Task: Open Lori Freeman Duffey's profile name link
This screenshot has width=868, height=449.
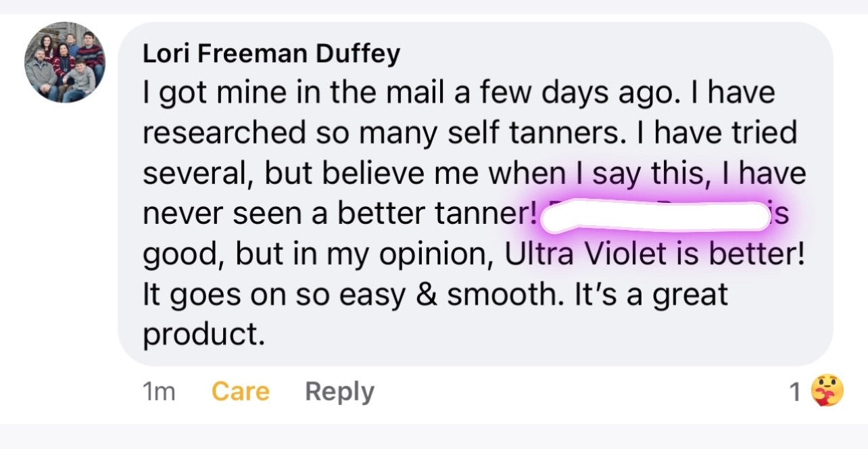Action: tap(271, 54)
